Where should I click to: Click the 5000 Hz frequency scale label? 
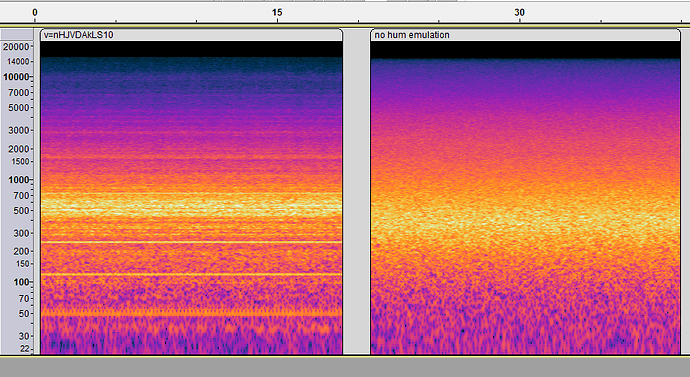click(18, 108)
